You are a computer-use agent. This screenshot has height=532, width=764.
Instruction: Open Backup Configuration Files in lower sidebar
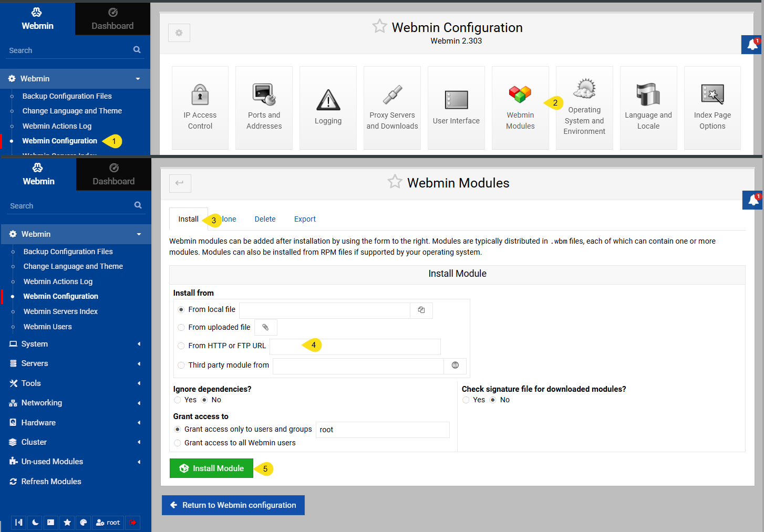coord(68,252)
